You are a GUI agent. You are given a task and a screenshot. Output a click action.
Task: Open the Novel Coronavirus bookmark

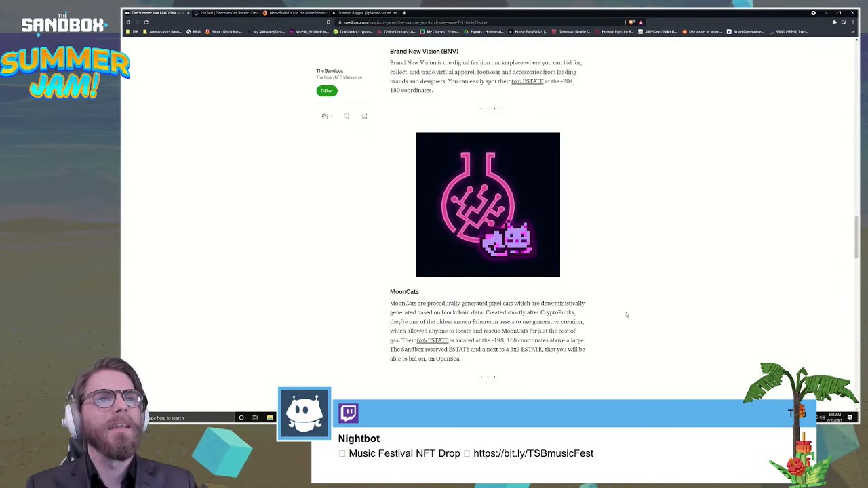[745, 32]
